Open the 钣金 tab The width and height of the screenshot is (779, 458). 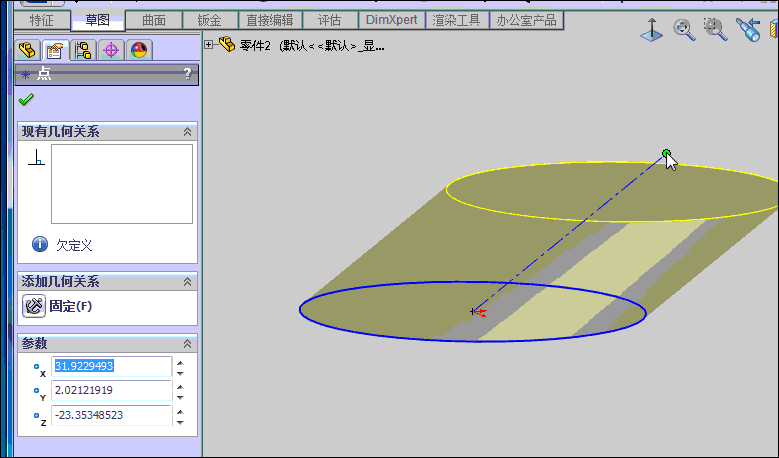(210, 20)
